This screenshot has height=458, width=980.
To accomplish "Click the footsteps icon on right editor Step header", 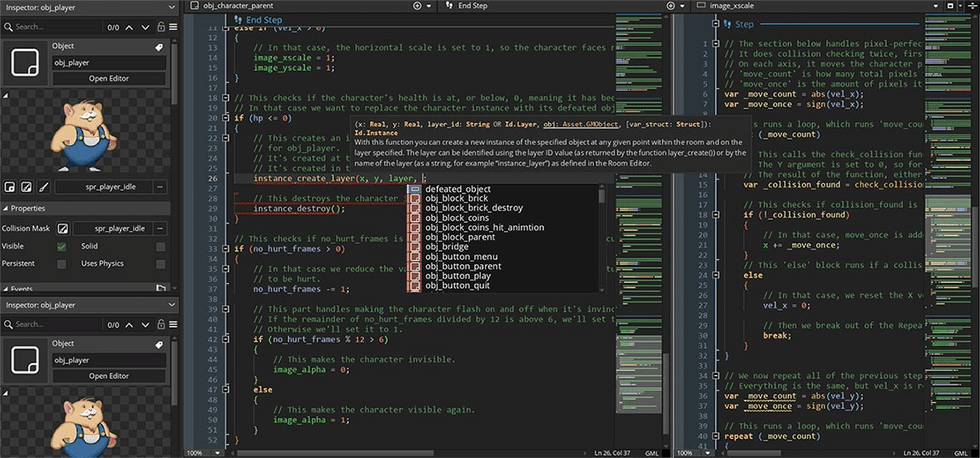I will 727,24.
